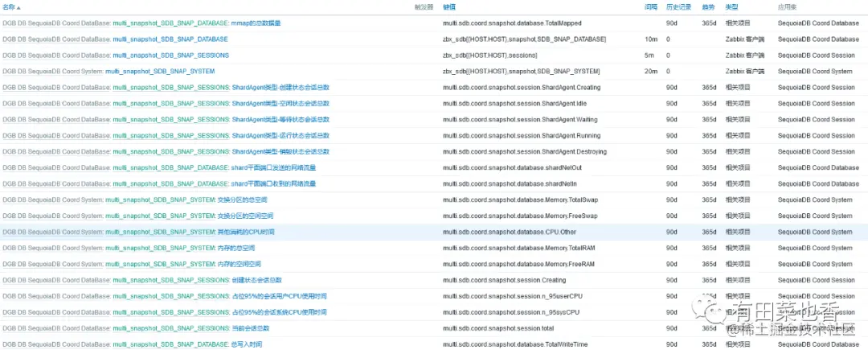This screenshot has width=868, height=350.
Task: Open green master item link in 其他消耗的CPU时间 row
Action: [160, 232]
